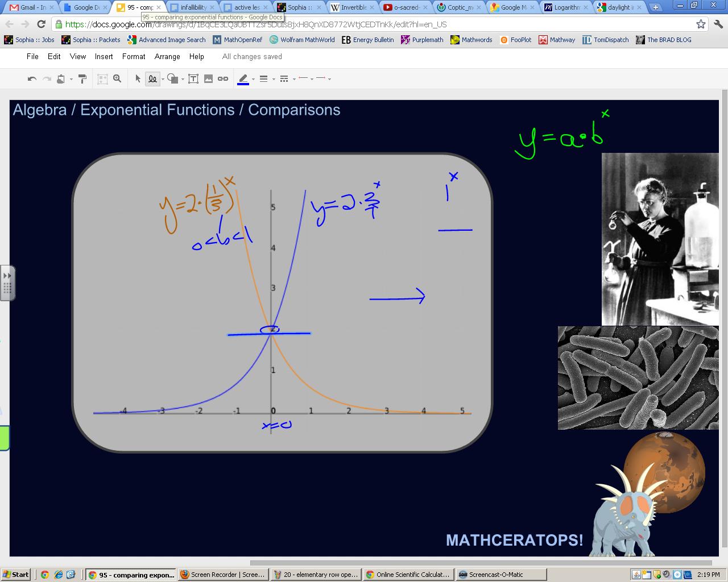The width and height of the screenshot is (728, 582).
Task: Click the vertical scrollbar of the canvas
Action: coord(725,318)
